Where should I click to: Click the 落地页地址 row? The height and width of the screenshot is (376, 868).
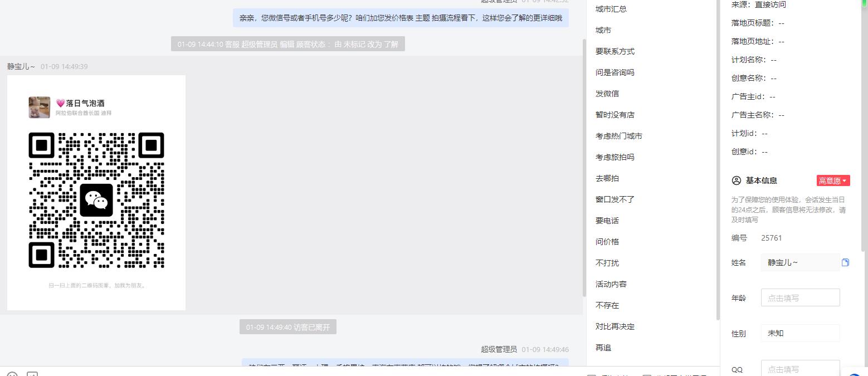[758, 41]
